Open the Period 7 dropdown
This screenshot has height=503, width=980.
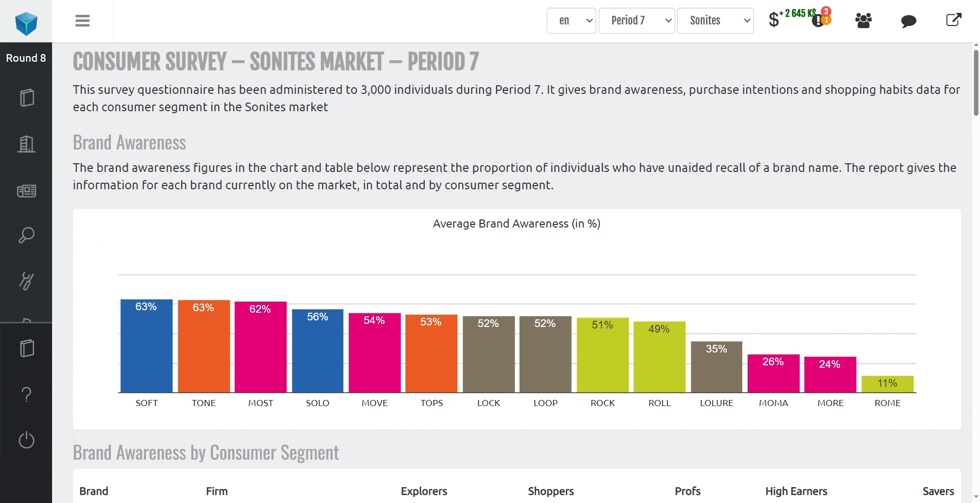tap(636, 21)
